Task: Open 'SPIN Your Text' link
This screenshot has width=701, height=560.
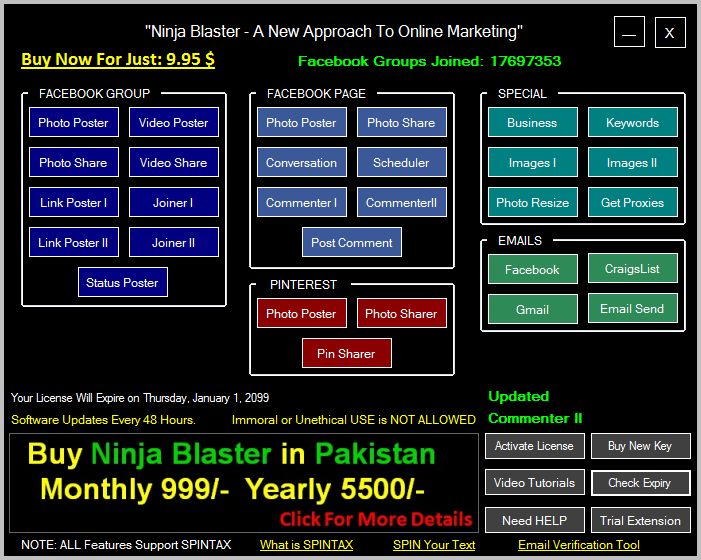Action: (x=434, y=545)
